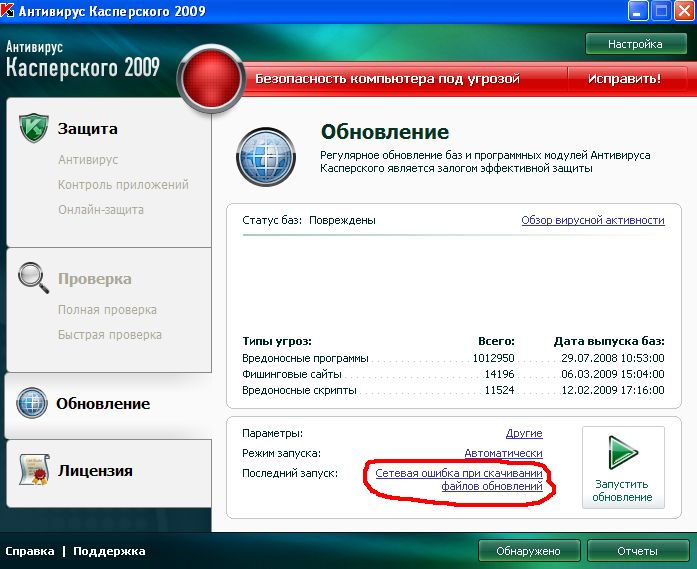Screen dimensions: 697x569
Task: Open Справка help link
Action: (x=30, y=551)
